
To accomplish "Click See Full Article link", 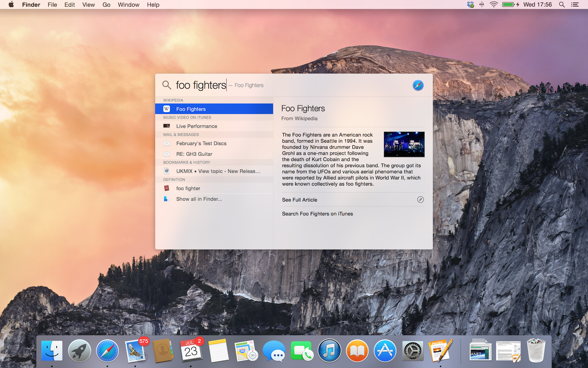I will coord(299,200).
